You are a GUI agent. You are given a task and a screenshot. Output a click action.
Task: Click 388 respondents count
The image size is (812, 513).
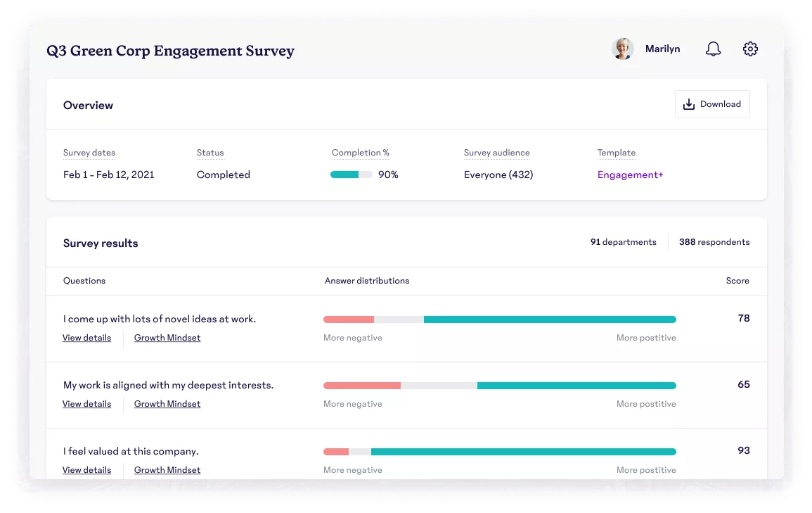pos(714,242)
